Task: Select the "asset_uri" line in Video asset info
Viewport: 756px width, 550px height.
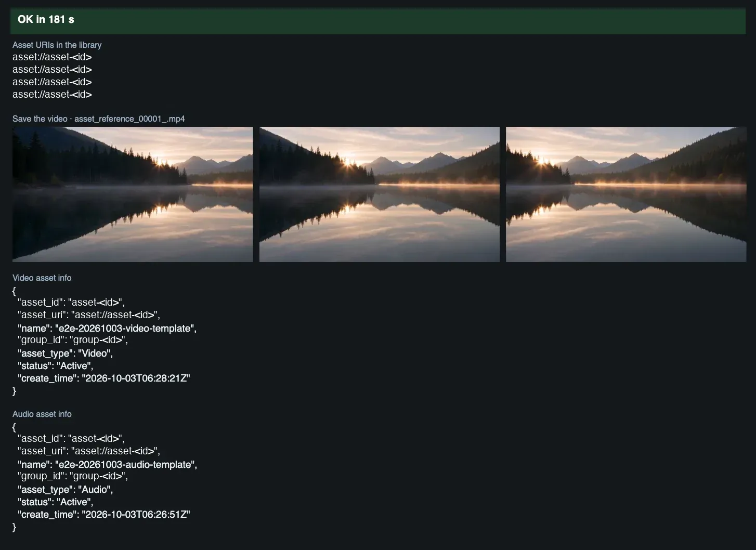Action: click(x=88, y=315)
